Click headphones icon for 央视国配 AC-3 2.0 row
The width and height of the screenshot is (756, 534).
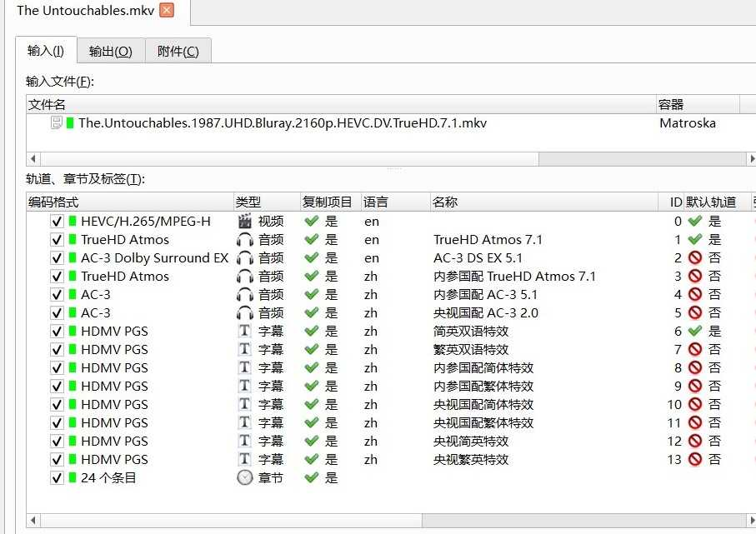click(245, 313)
